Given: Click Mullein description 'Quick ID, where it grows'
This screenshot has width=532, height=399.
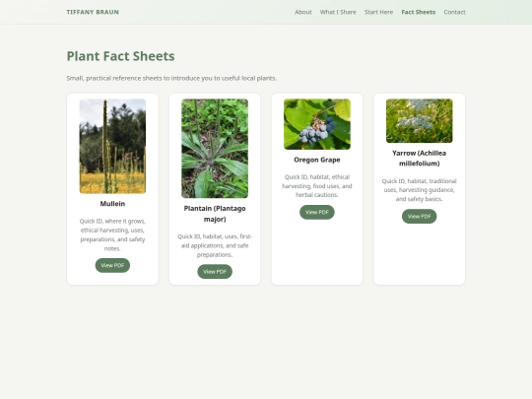Looking at the screenshot, I should [x=112, y=234].
